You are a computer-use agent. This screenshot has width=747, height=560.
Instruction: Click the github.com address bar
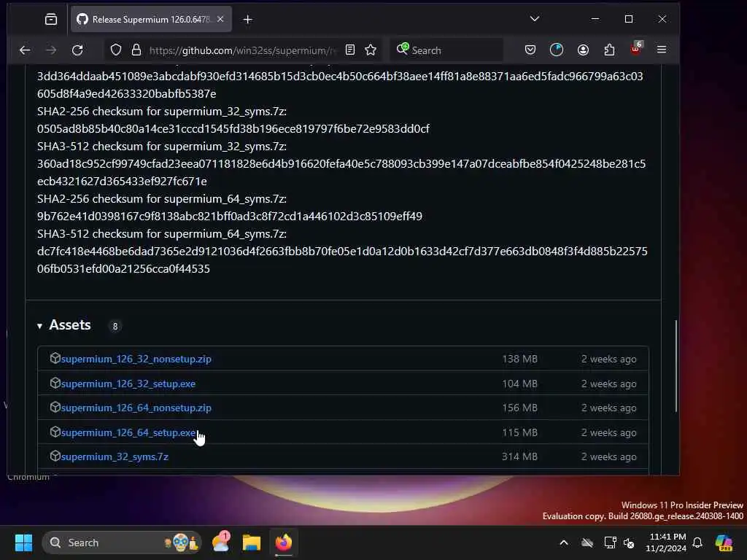(242, 50)
